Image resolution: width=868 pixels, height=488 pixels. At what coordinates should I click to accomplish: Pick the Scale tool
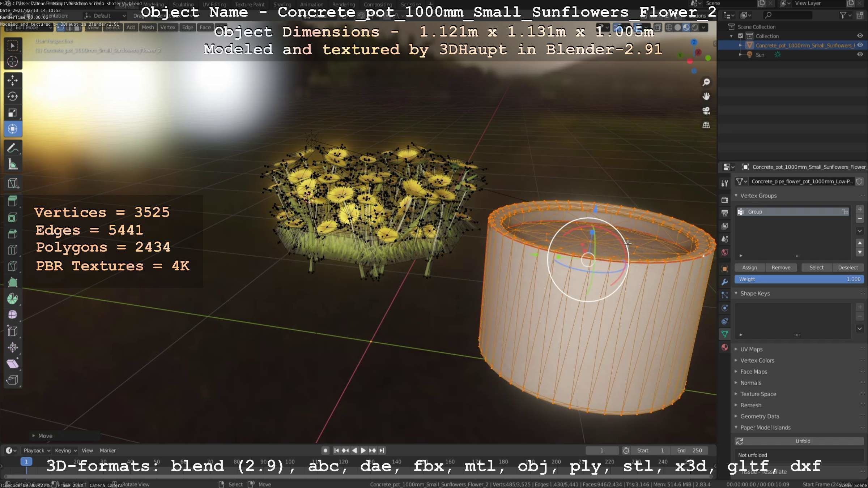point(13,112)
